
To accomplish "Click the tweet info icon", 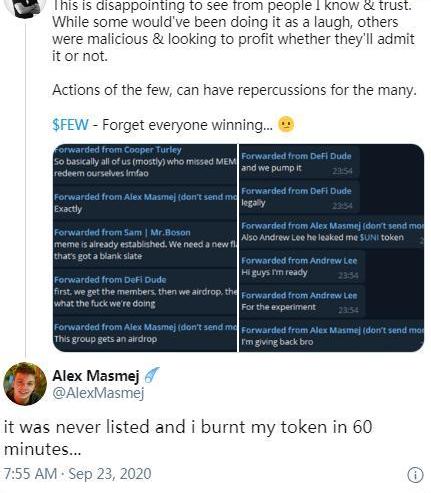I will (x=415, y=474).
